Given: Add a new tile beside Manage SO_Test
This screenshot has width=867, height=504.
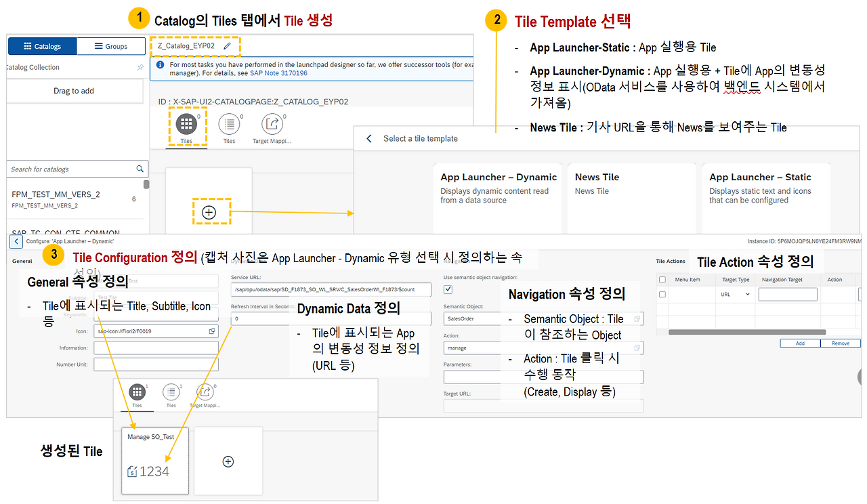Looking at the screenshot, I should coord(228,461).
